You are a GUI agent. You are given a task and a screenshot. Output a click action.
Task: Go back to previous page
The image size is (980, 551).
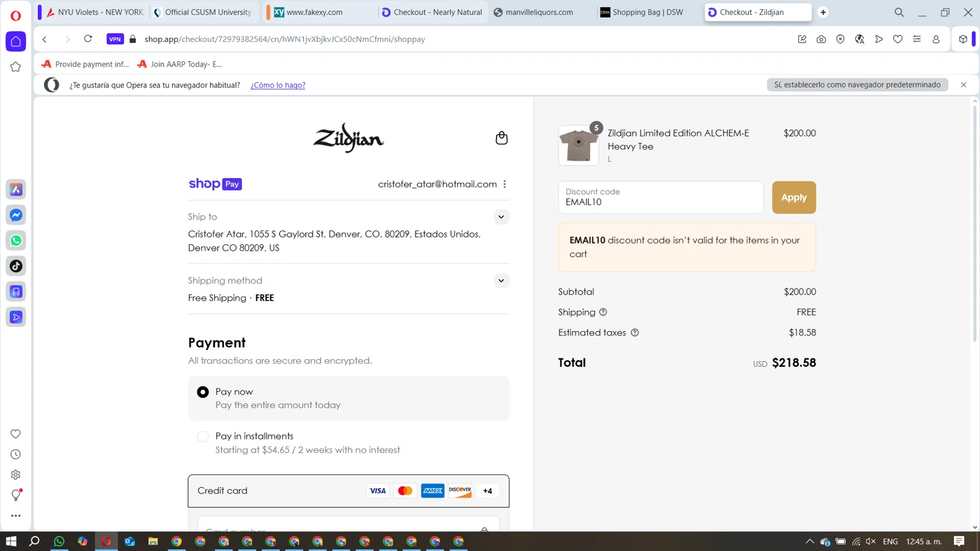click(x=44, y=39)
